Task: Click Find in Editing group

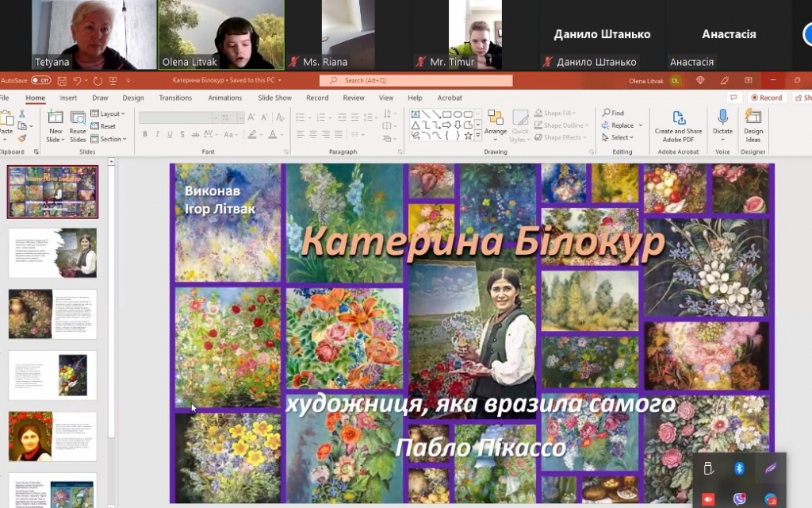Action: (613, 113)
